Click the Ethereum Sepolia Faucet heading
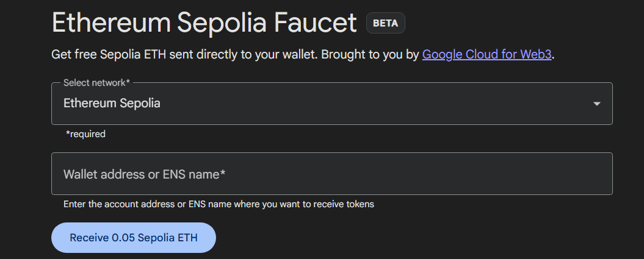The height and width of the screenshot is (259, 644). (x=204, y=23)
